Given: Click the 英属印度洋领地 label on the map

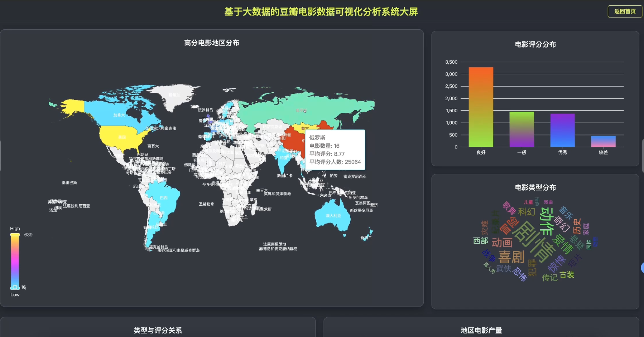Looking at the screenshot, I should click(278, 194).
